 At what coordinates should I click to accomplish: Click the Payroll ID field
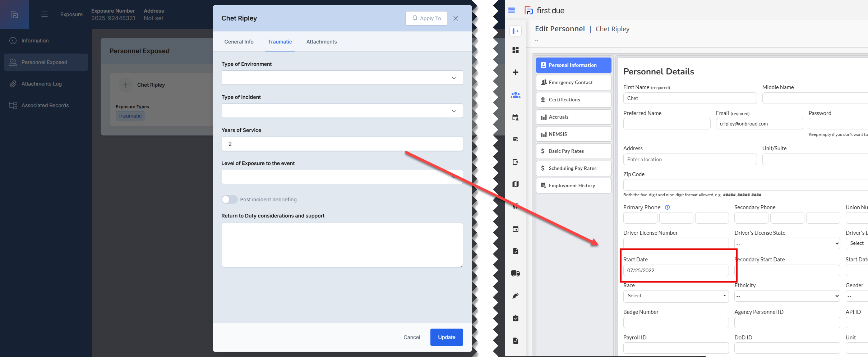(676, 348)
